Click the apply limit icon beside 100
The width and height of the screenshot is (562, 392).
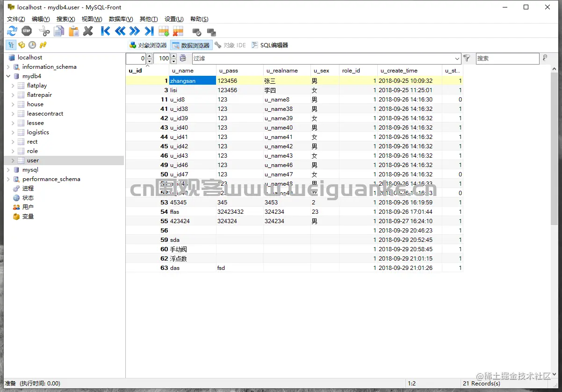(183, 58)
